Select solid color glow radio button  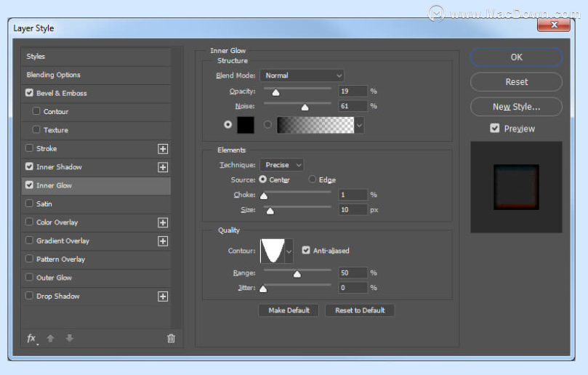pyautogui.click(x=227, y=124)
